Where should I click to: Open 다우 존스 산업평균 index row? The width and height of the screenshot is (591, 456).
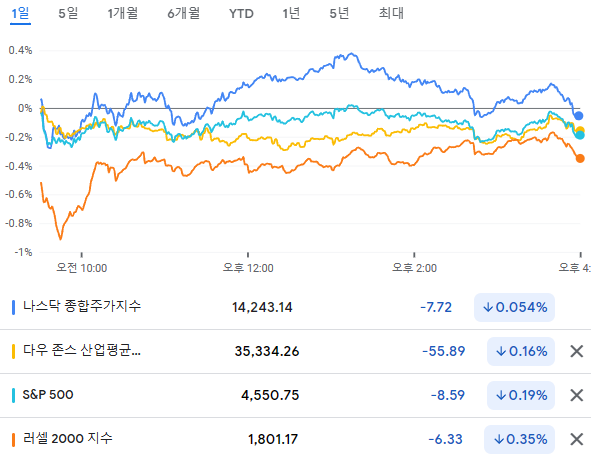(x=296, y=351)
